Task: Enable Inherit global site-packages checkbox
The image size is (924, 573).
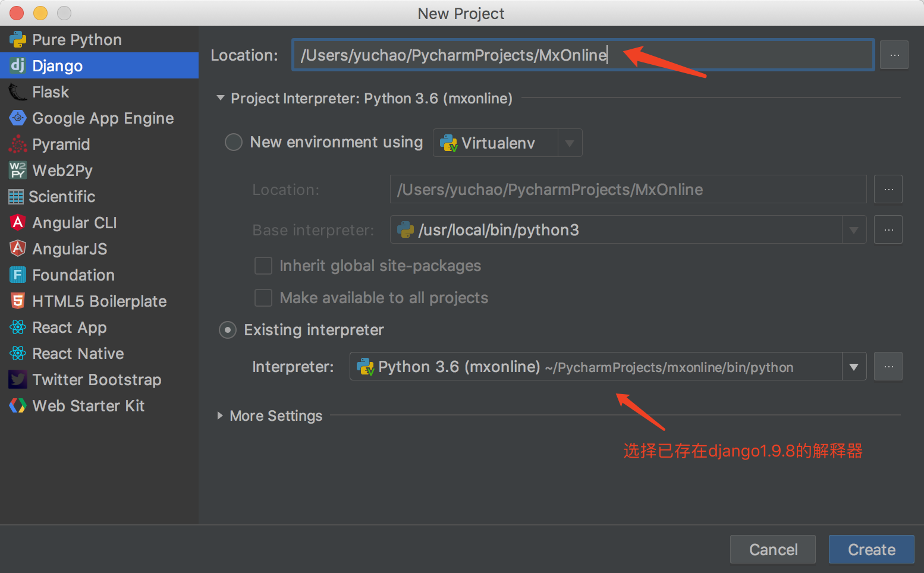Action: 263,266
